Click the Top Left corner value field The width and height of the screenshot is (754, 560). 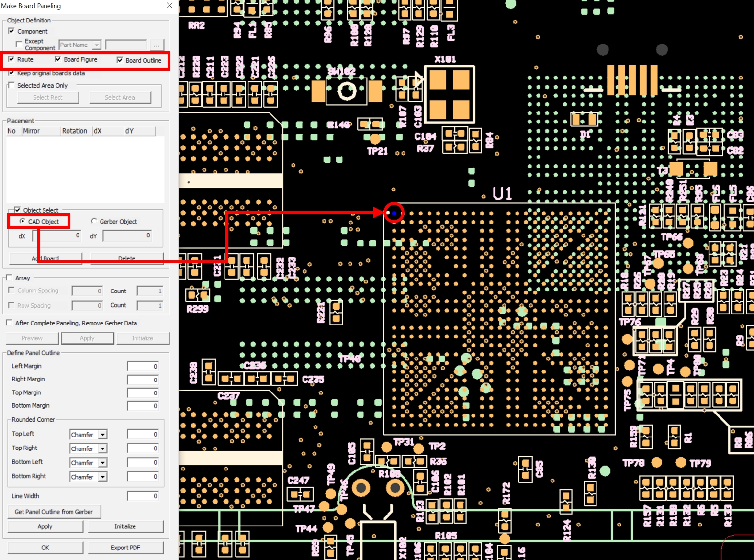pyautogui.click(x=143, y=435)
